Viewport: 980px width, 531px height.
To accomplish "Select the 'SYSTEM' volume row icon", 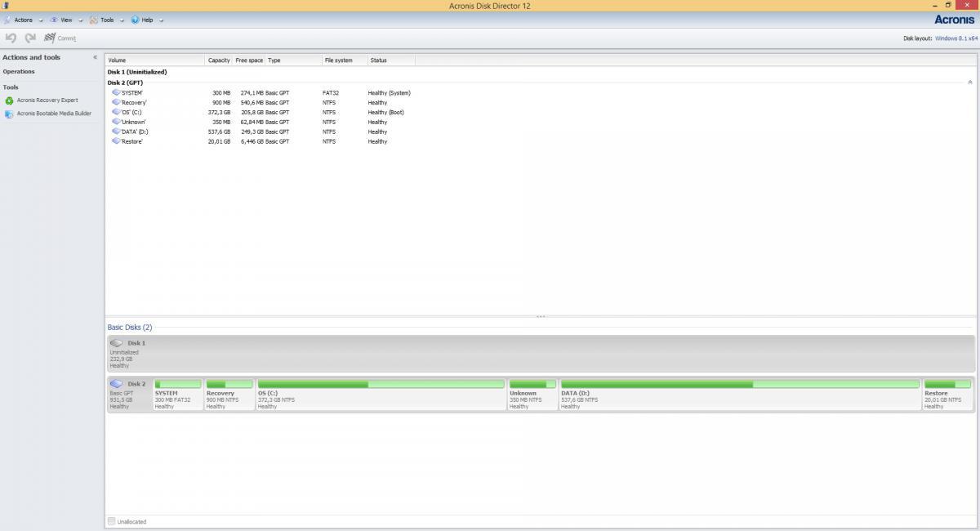I will [116, 92].
